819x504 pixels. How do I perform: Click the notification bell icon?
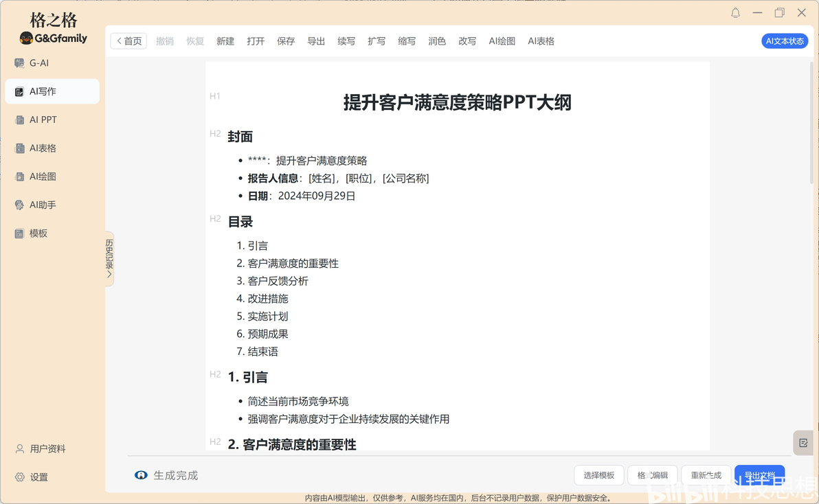tap(735, 12)
